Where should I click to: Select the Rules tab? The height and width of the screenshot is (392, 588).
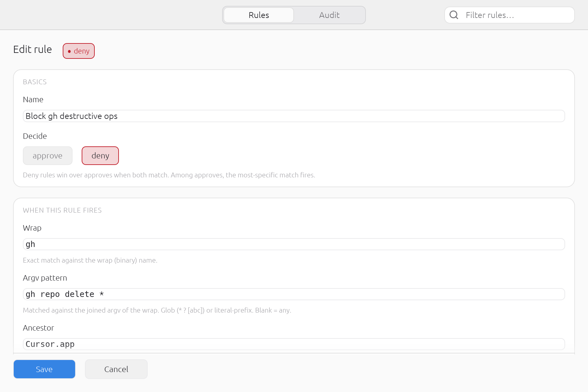click(x=259, y=15)
